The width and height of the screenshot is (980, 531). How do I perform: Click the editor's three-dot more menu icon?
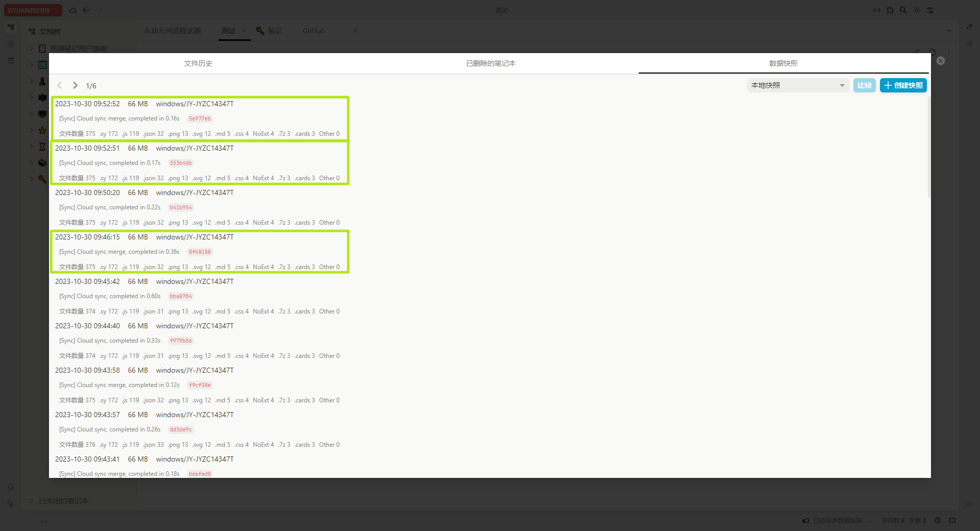(x=949, y=52)
